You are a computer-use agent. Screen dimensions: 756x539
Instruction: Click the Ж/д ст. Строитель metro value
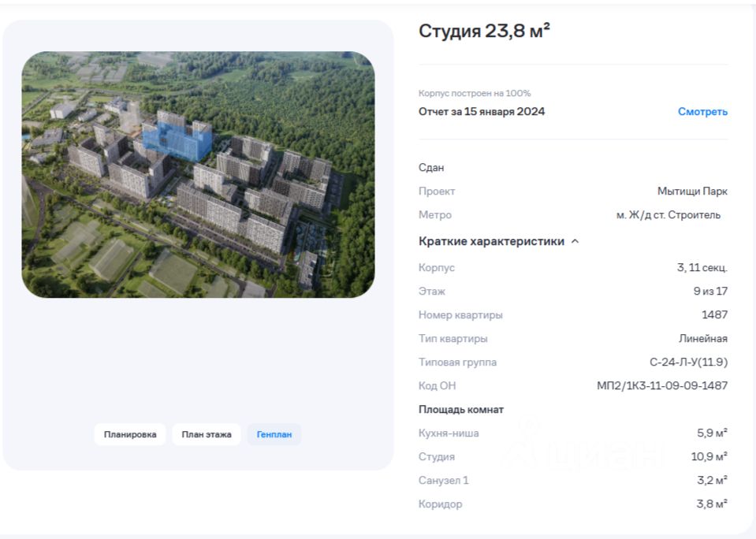[x=668, y=215]
